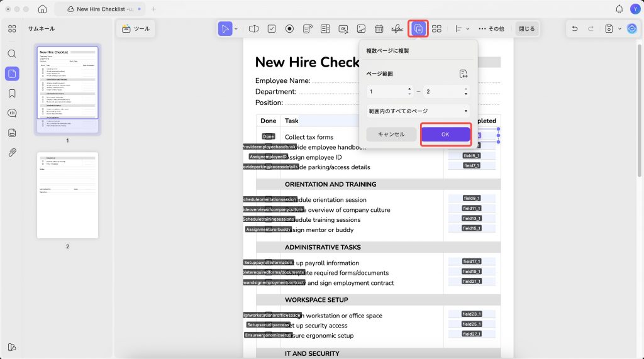Open the comments sidebar panel
Screen dimensions: 644x359
(12, 113)
